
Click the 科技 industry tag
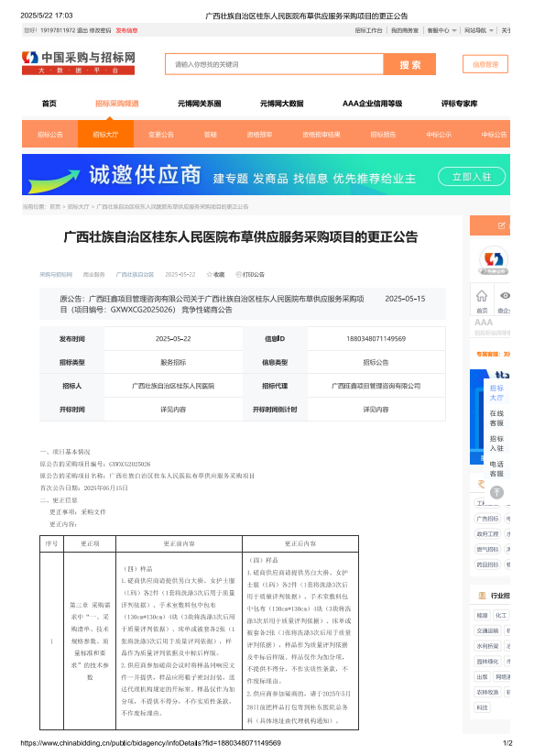click(482, 707)
